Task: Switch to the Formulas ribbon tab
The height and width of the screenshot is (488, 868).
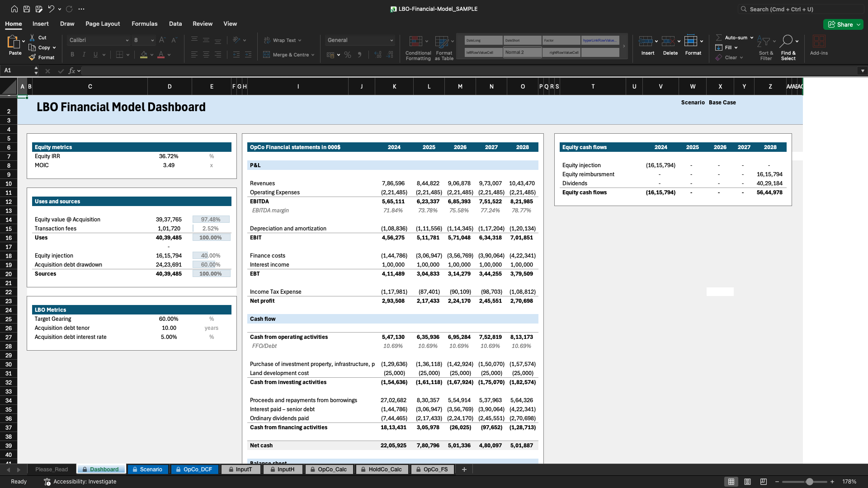Action: click(144, 23)
